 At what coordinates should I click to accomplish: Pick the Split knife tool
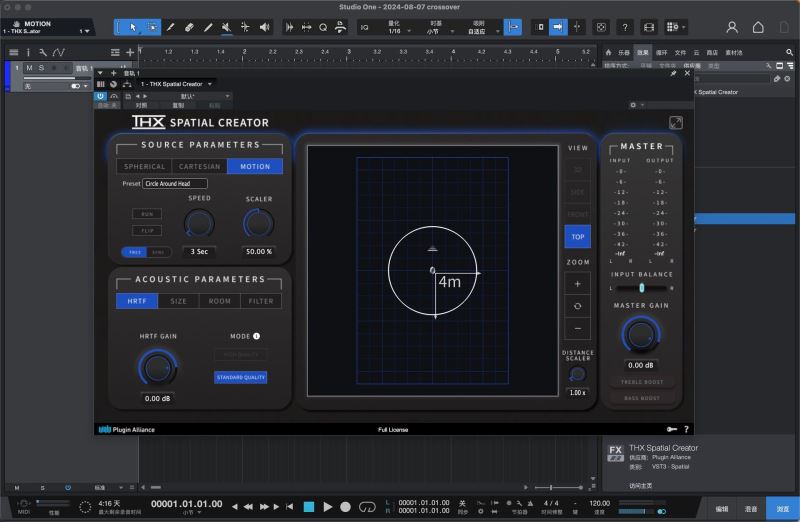tap(170, 27)
